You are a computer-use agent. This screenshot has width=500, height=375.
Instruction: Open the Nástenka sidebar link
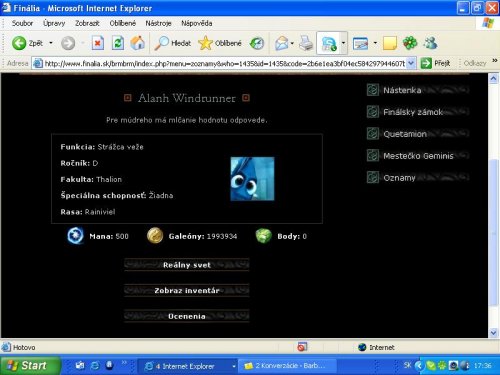tap(402, 90)
